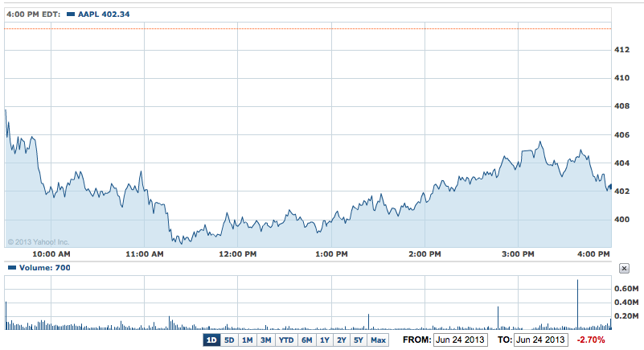The height and width of the screenshot is (350, 644).
Task: Switch chart range to 5D
Action: [229, 340]
